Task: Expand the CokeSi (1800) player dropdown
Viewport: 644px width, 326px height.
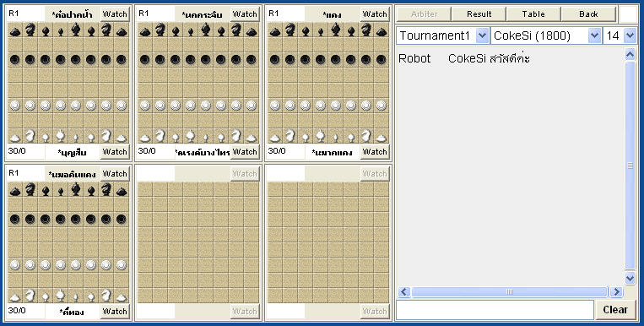Action: click(546, 35)
